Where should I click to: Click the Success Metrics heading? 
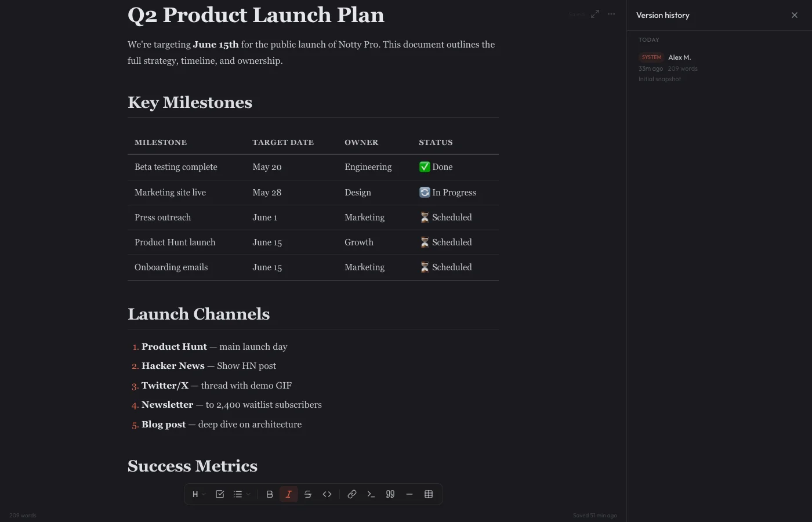[x=193, y=466]
